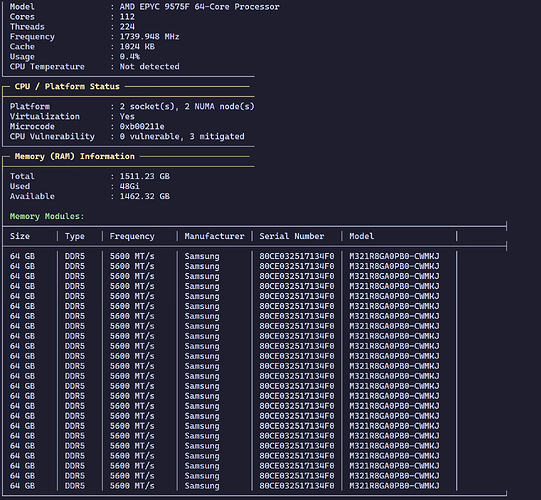The image size is (541, 500).
Task: Click the 'Model' column header in the table
Action: point(361,236)
